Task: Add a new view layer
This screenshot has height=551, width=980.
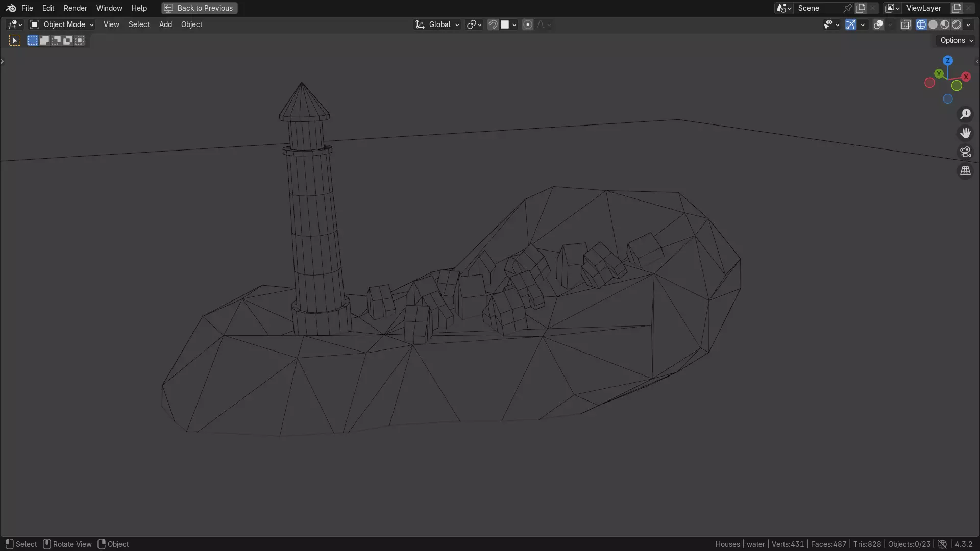Action: click(957, 8)
